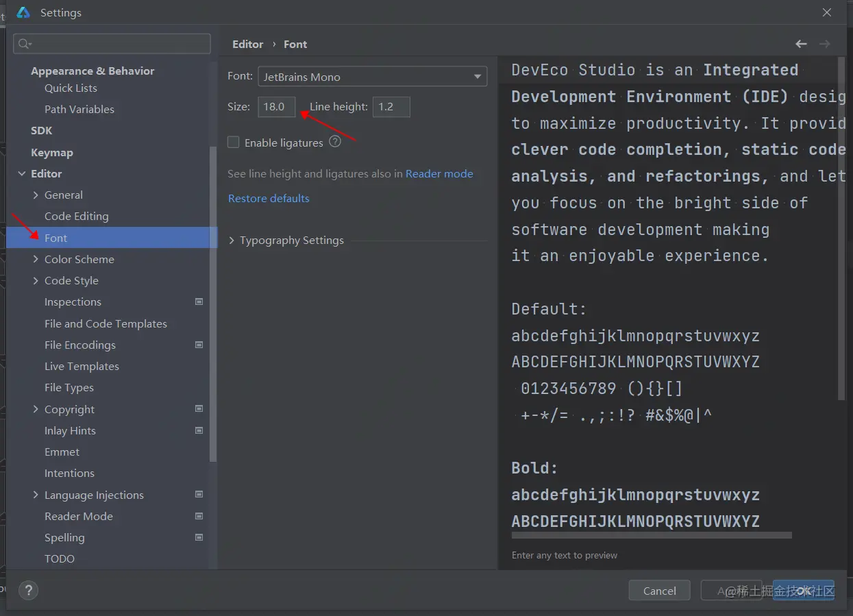This screenshot has width=853, height=616.
Task: Click the DevEco Studio logo icon
Action: coord(23,12)
